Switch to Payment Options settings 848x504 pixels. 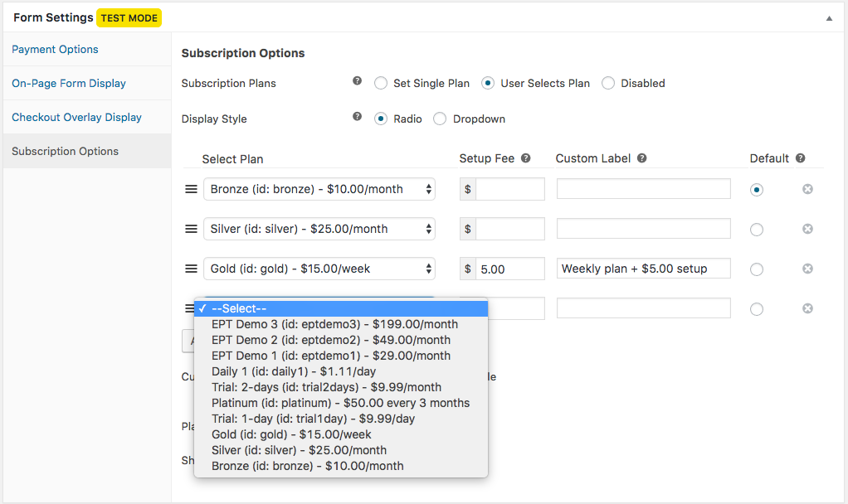coord(55,49)
